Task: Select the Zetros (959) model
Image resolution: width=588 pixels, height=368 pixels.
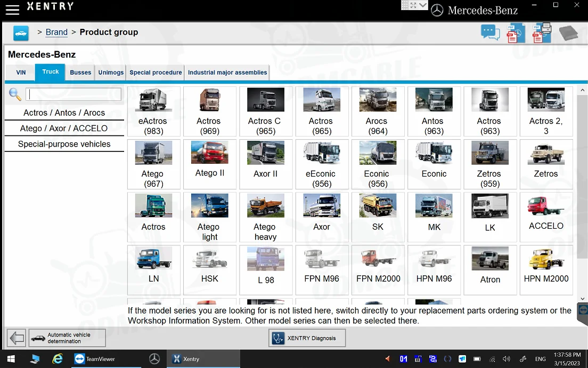Action: 490,164
